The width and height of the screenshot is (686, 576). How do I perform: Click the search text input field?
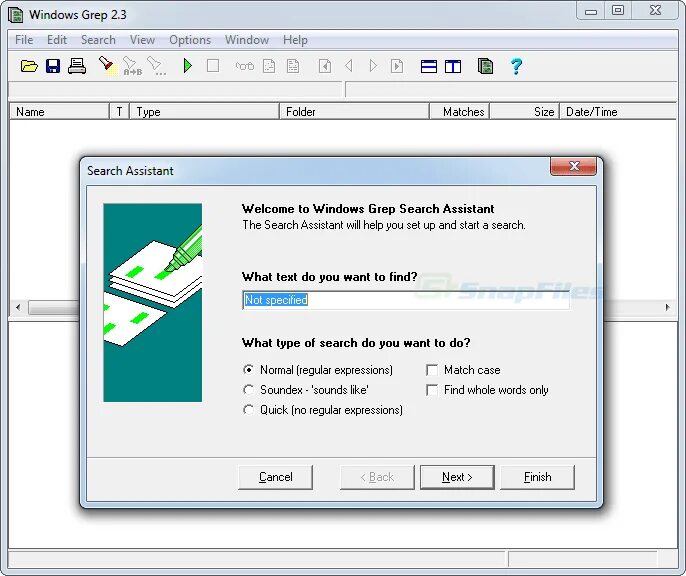(x=406, y=300)
